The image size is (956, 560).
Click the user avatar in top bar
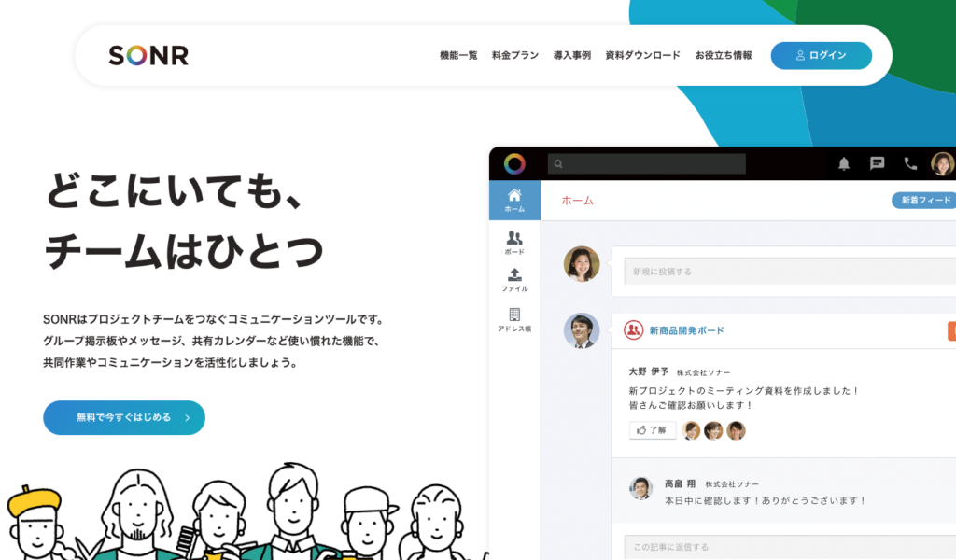click(x=943, y=163)
